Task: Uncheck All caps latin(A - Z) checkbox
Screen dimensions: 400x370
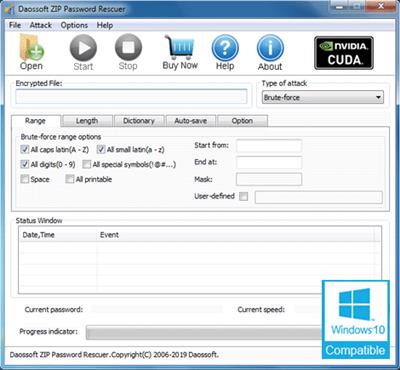Action: 25,149
